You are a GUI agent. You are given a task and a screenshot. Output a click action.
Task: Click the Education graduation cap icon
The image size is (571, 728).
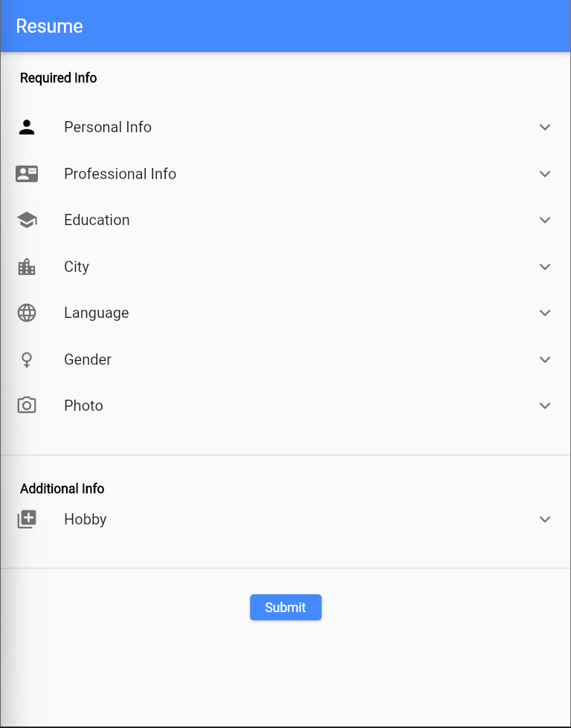click(27, 220)
